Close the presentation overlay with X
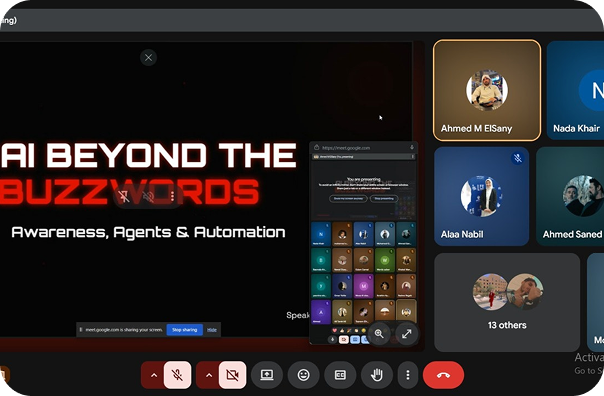This screenshot has height=396, width=604. click(x=148, y=58)
